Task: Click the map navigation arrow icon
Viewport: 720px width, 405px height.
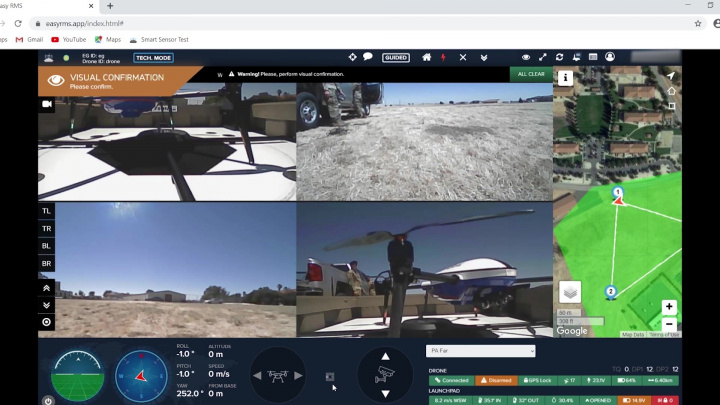Action: [671, 75]
